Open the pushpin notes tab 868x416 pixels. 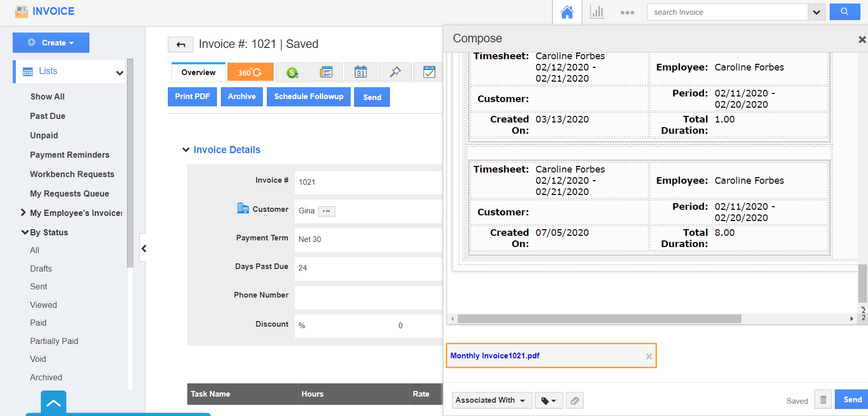pos(395,72)
